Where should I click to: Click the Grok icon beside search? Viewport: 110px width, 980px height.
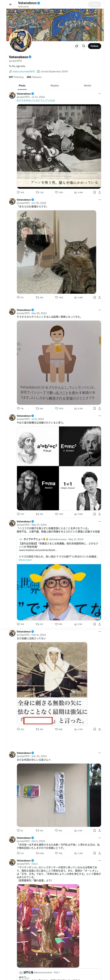[77, 46]
